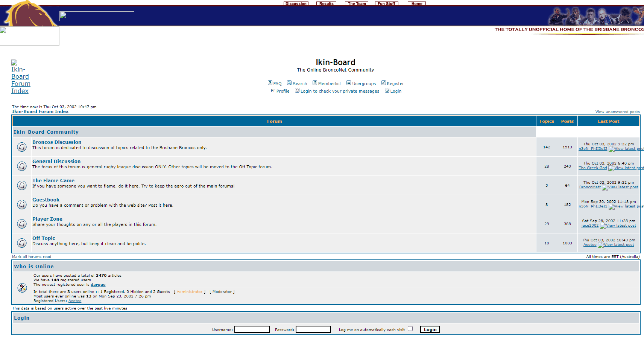
Task: Click the 1513 posts count cell
Action: tap(567, 147)
